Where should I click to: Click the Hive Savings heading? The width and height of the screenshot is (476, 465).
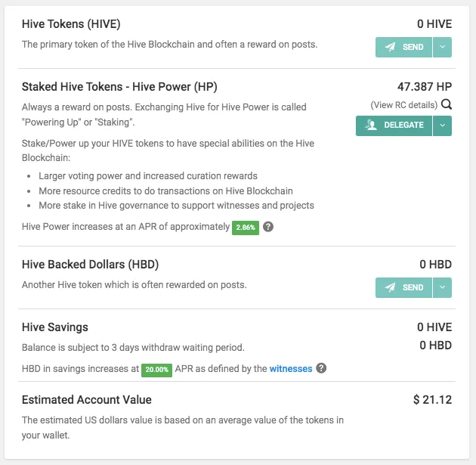(55, 327)
